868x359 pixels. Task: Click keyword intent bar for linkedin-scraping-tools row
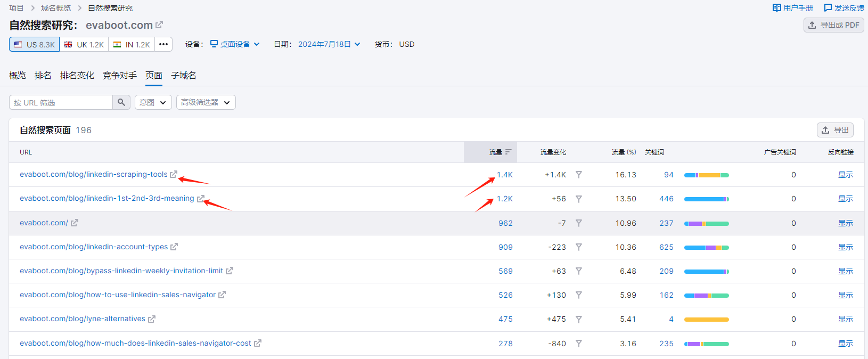point(707,175)
